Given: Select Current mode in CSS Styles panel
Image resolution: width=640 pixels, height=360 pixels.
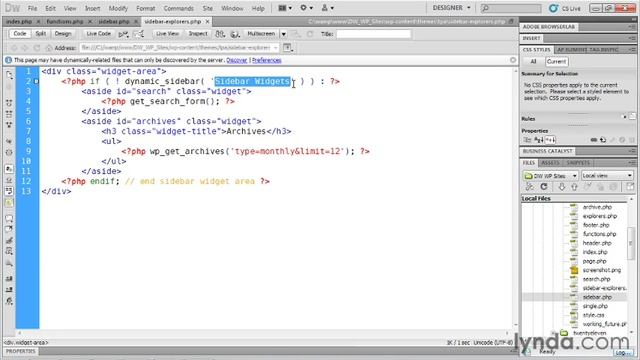Looking at the screenshot, I should coord(556,62).
